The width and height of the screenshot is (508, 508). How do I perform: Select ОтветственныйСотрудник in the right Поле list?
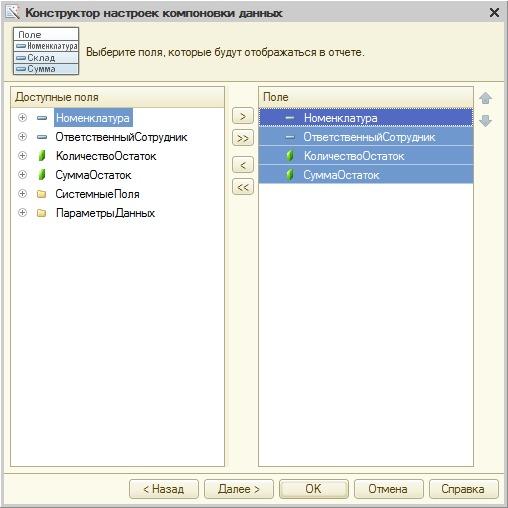(x=366, y=137)
